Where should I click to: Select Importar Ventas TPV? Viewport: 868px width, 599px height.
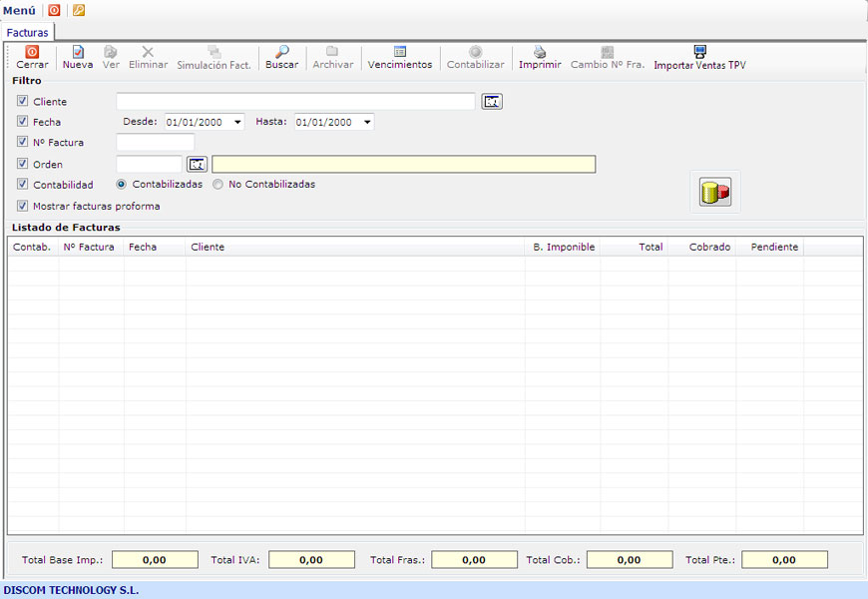click(x=699, y=52)
